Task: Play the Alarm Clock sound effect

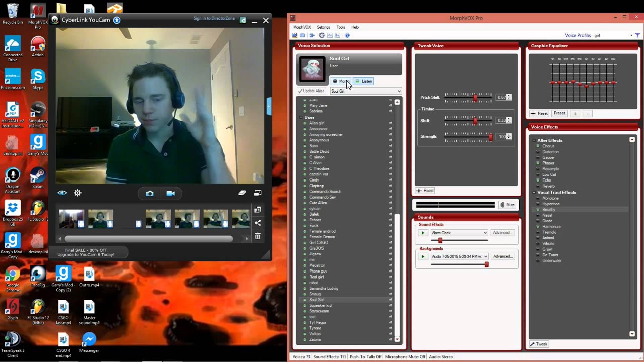Action: [423, 233]
